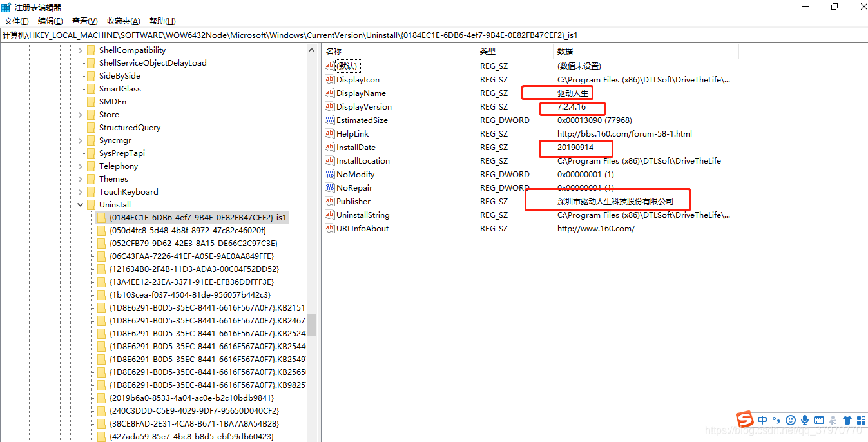This screenshot has height=442, width=868.
Task: Select the {052CFB79-9D62-42E3-8A15-DE66C2C97C3E} key
Action: 193,244
